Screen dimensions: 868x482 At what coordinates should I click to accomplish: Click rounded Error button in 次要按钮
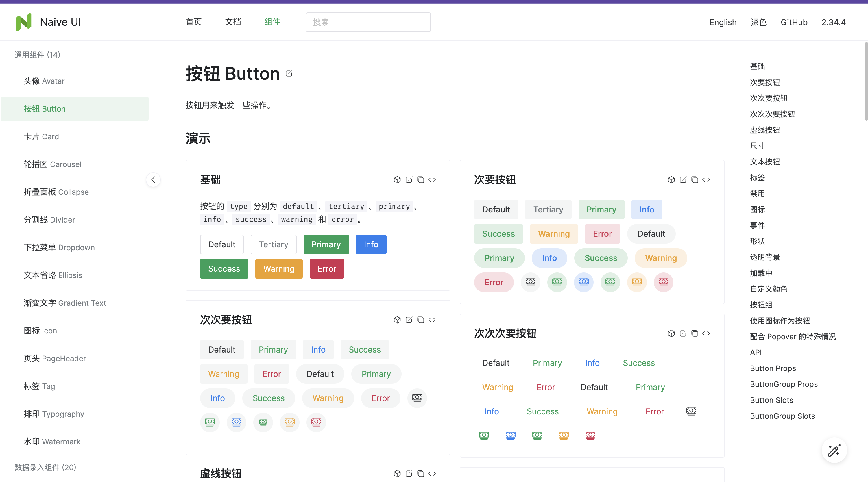click(x=494, y=282)
